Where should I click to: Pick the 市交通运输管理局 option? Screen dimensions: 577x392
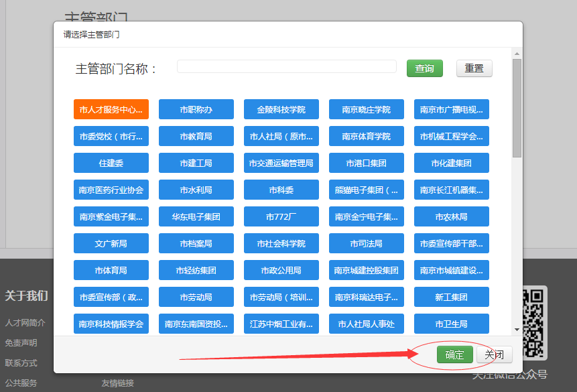pos(281,163)
